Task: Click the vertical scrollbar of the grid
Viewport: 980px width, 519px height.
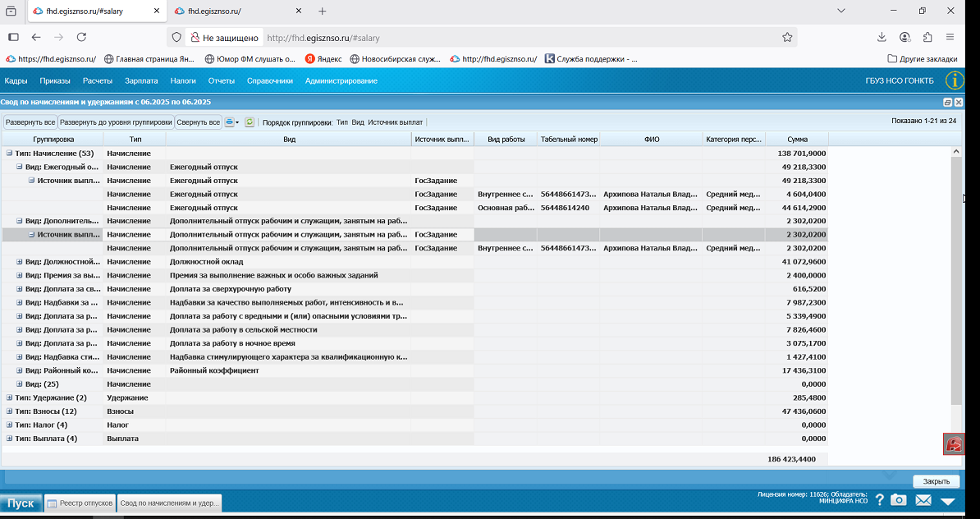Action: (956, 281)
